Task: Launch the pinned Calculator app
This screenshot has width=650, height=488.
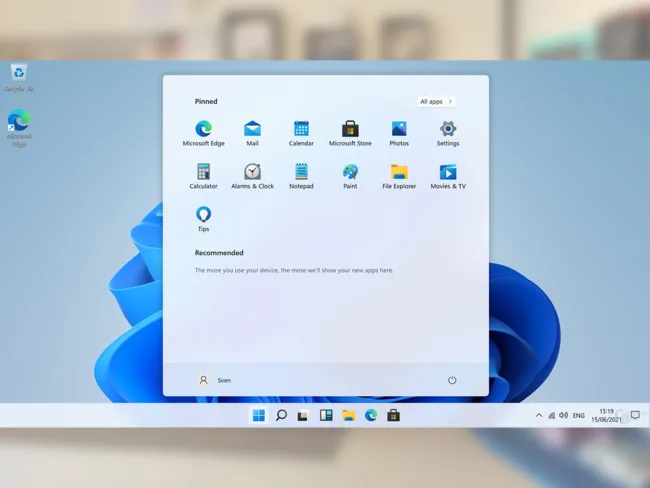Action: pyautogui.click(x=204, y=176)
